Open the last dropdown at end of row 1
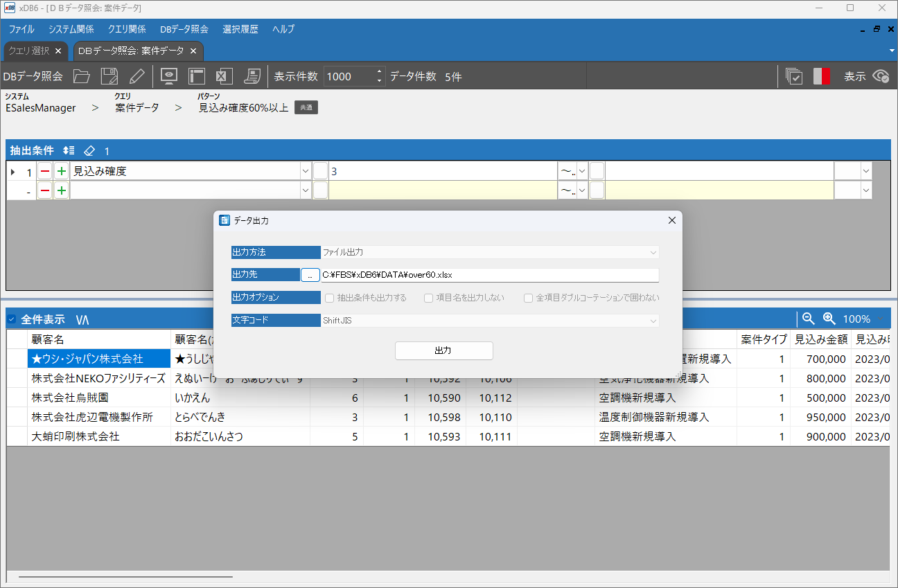This screenshot has height=588, width=898. [865, 171]
